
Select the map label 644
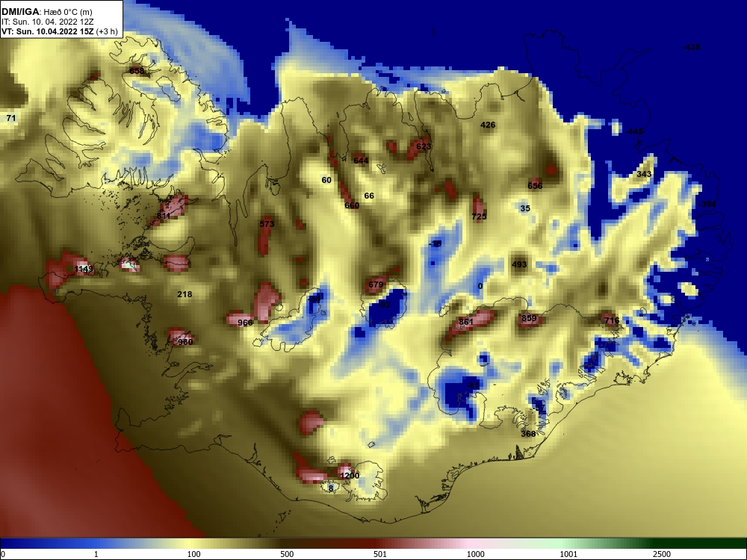tap(361, 161)
